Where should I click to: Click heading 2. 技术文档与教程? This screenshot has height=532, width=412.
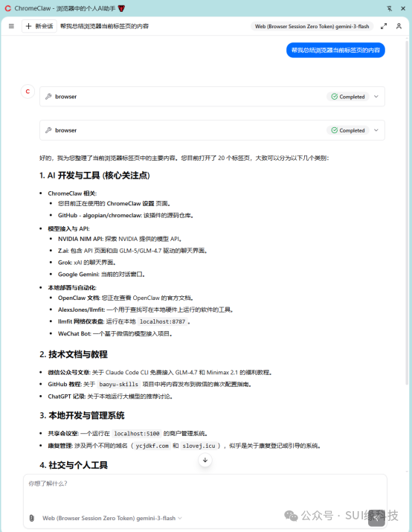coord(74,354)
